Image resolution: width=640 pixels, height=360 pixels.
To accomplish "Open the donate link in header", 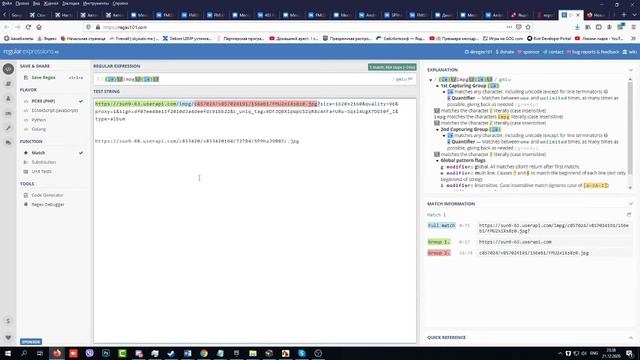I will coord(505,52).
